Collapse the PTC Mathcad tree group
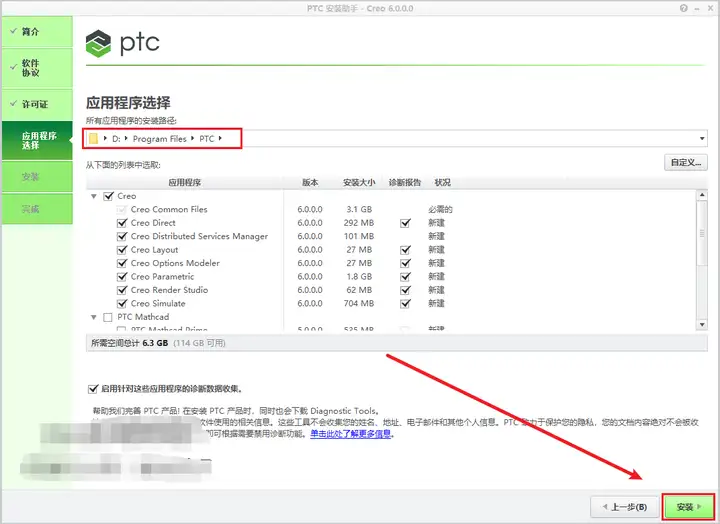Screen dimensions: 720x524 [x=94, y=317]
